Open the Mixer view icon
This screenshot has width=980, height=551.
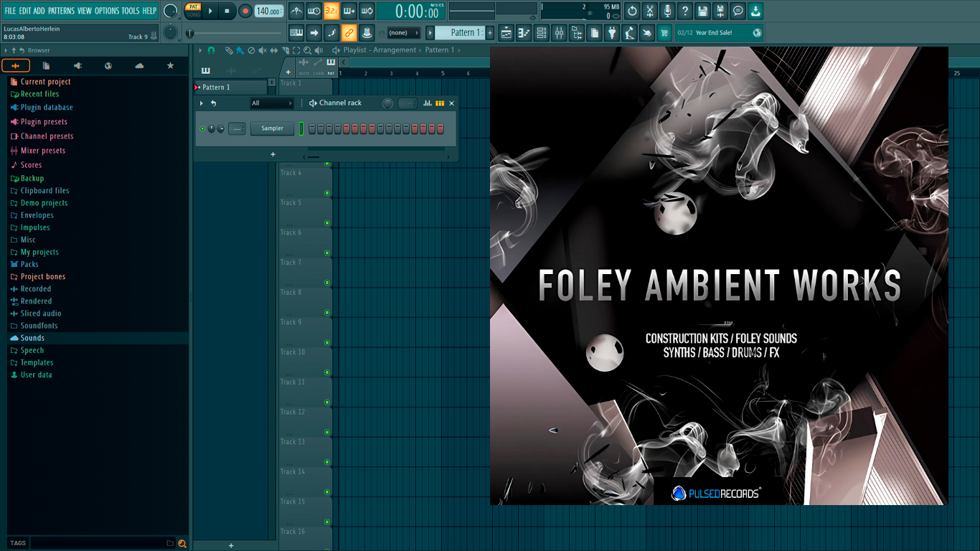click(559, 32)
